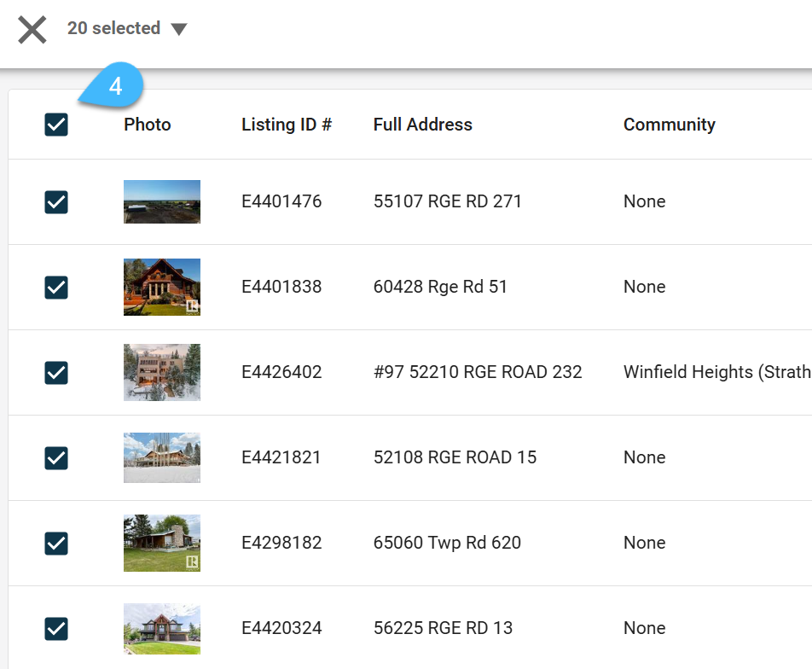The height and width of the screenshot is (669, 812).
Task: View photo thumbnail for listing E4298182
Action: tap(161, 543)
